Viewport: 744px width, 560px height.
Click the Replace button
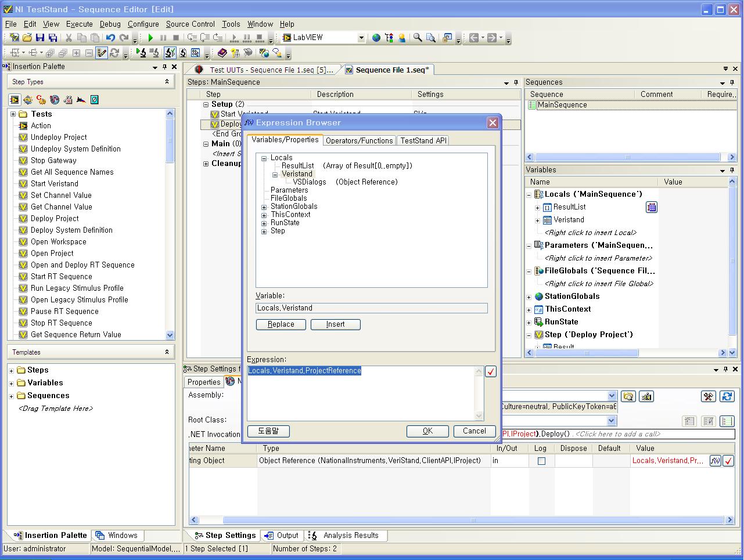(281, 324)
